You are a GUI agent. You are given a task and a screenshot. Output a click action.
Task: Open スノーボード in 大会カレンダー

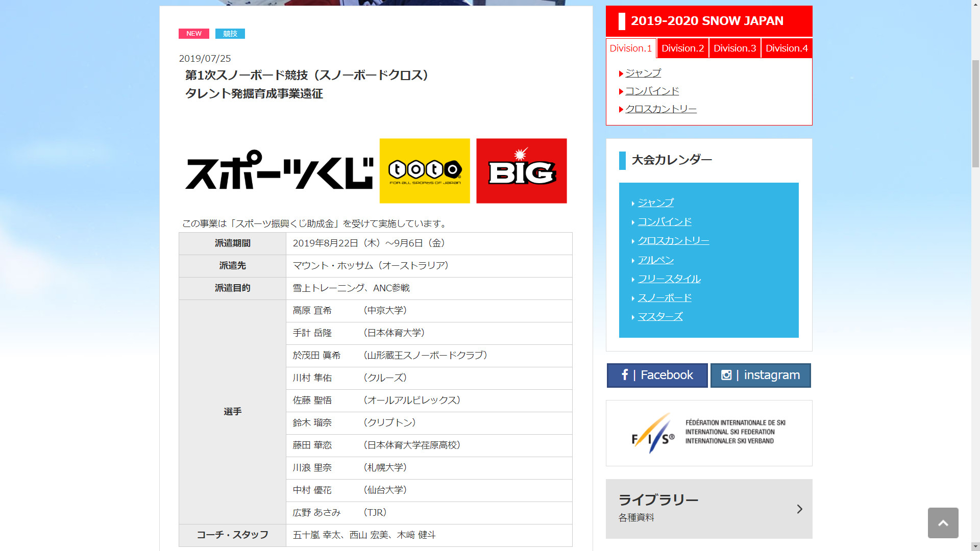point(665,297)
